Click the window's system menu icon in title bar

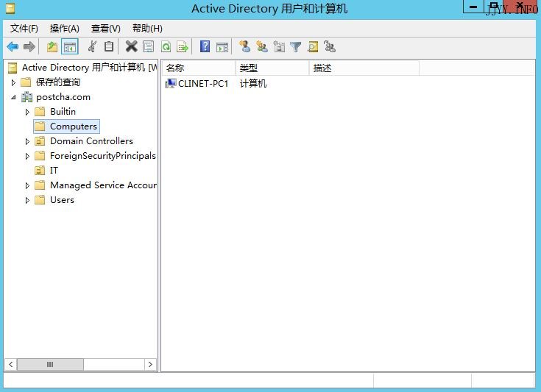click(x=10, y=8)
